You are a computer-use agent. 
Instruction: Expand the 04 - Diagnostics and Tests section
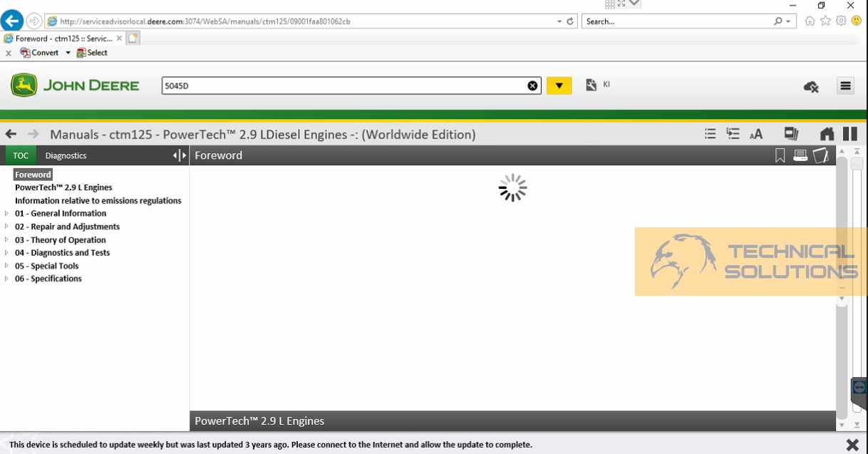point(7,252)
